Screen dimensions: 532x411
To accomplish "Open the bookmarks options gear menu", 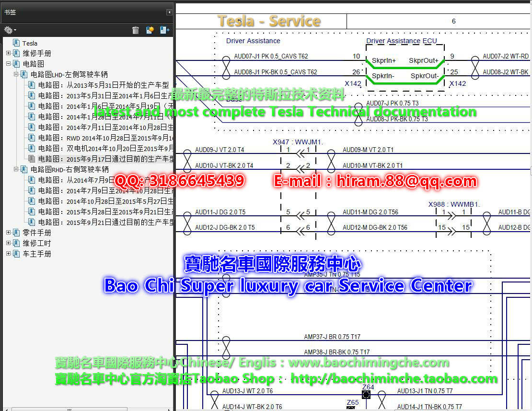I will [10, 30].
